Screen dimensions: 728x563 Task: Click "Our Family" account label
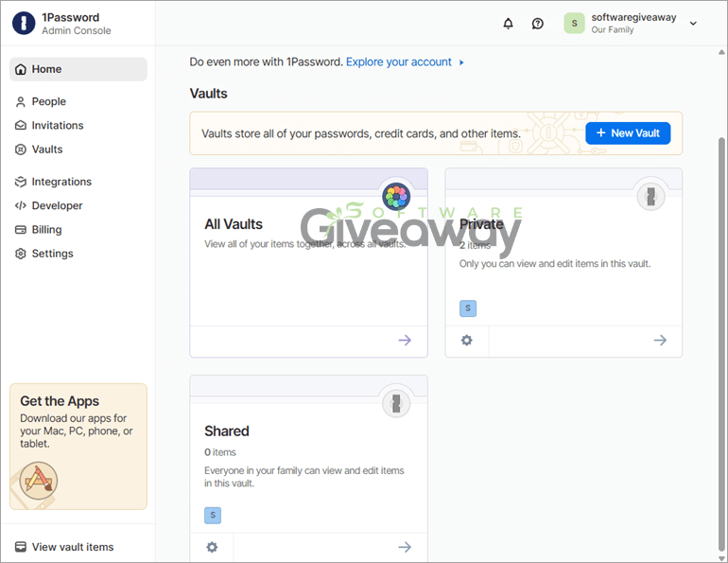click(613, 29)
